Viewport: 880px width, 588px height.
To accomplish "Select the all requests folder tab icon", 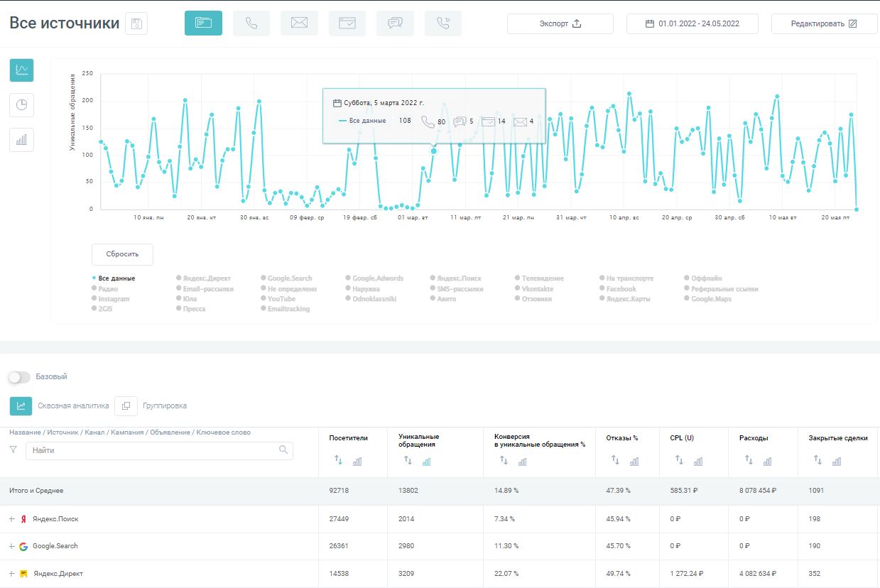I will pyautogui.click(x=203, y=23).
